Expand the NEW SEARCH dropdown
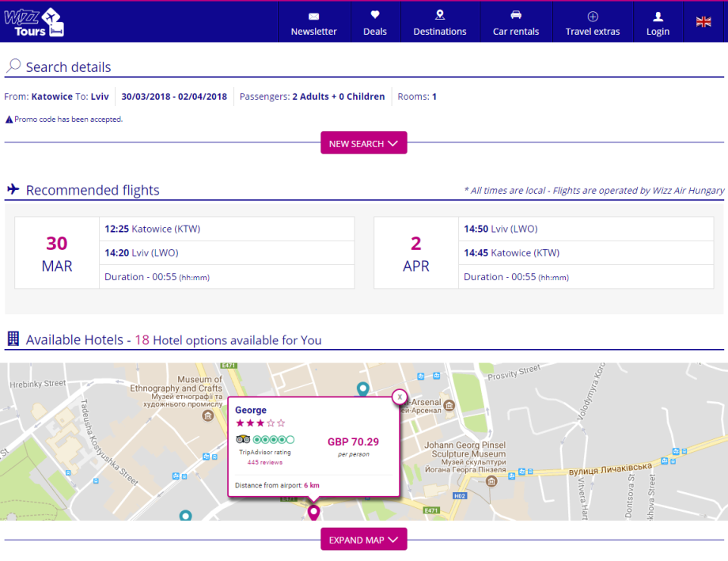Image resolution: width=728 pixels, height=561 pixels. 364,143
